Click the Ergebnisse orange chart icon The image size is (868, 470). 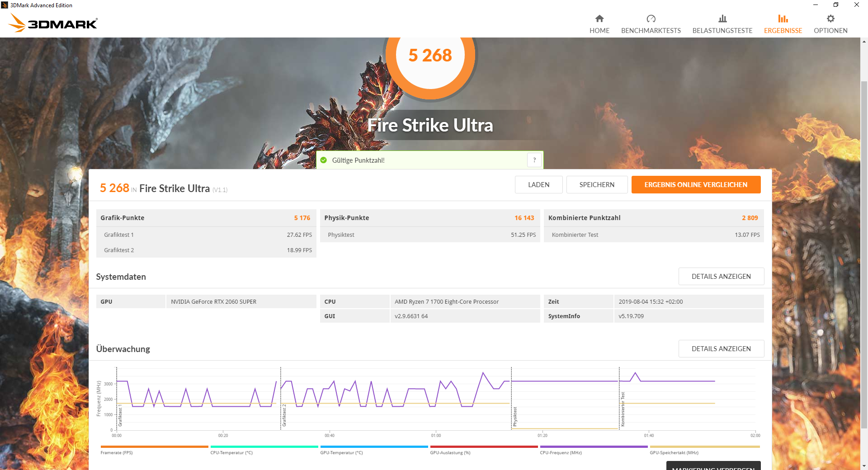[783, 19]
